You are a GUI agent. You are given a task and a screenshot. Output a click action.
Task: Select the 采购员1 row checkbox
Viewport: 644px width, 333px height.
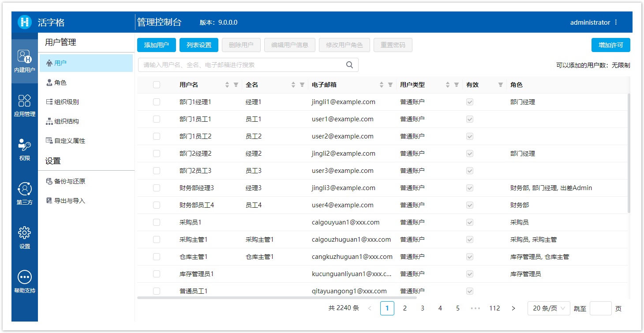pyautogui.click(x=157, y=222)
